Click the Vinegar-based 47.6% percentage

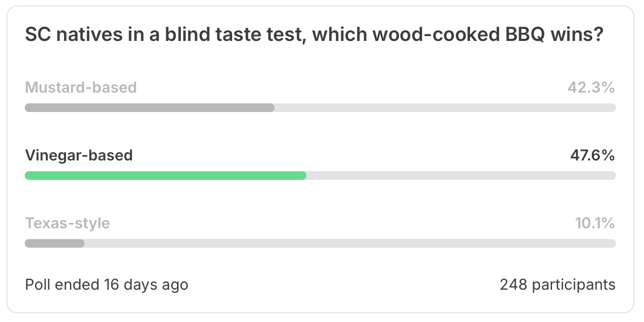pos(592,155)
